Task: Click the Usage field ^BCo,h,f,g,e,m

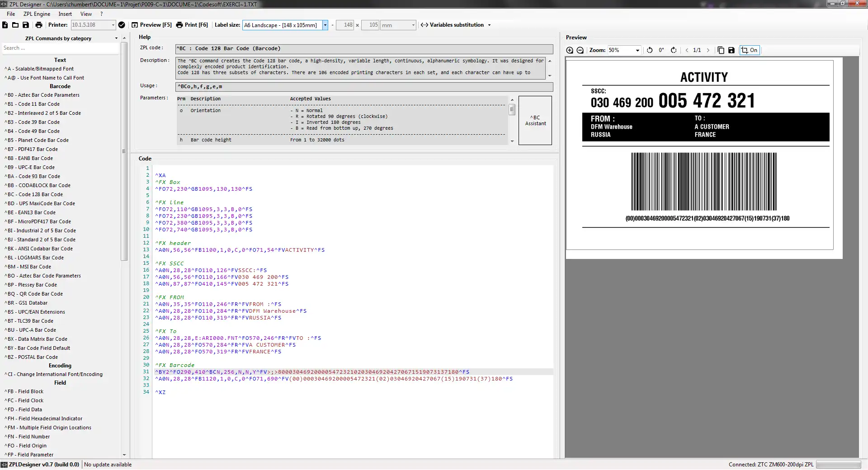Action: click(364, 87)
